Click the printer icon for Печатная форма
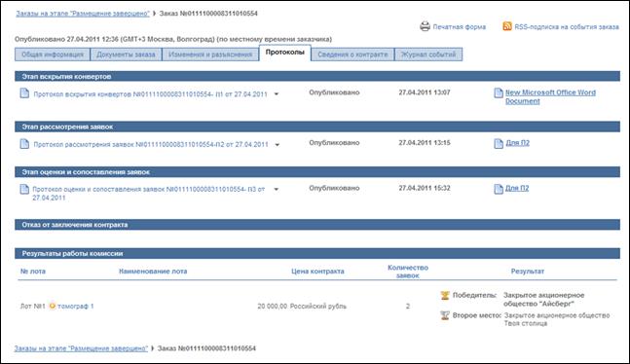 coord(426,26)
